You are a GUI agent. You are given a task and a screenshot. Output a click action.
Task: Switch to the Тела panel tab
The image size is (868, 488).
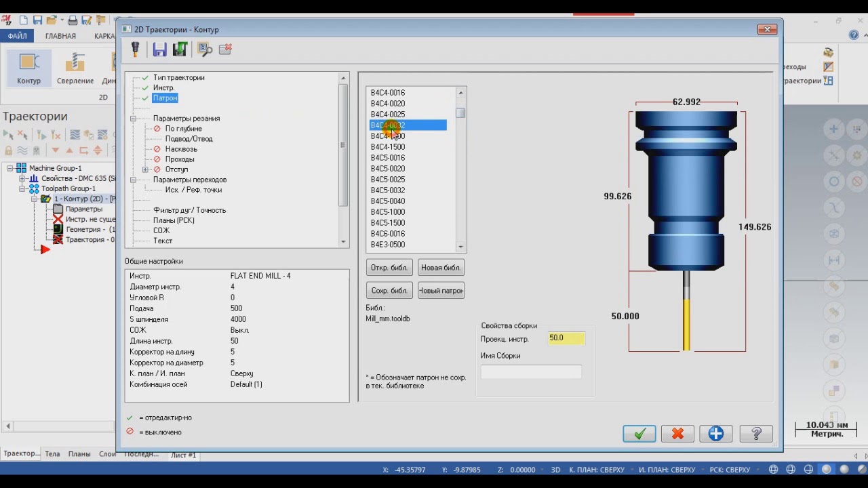[x=52, y=454]
